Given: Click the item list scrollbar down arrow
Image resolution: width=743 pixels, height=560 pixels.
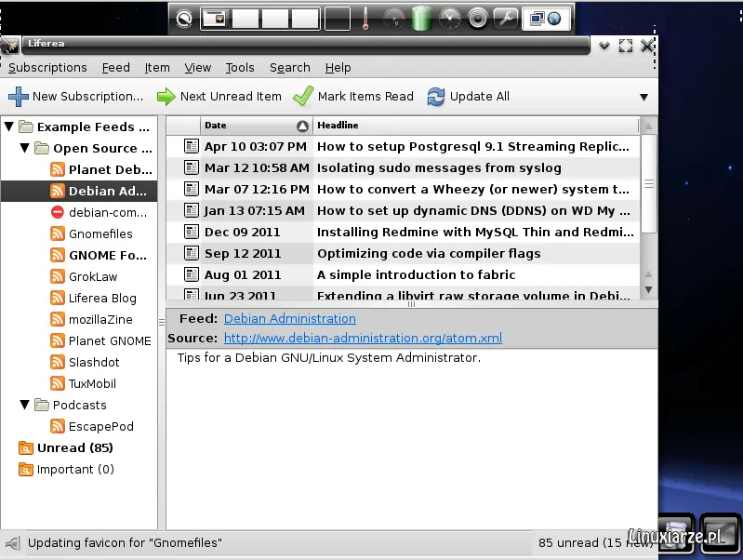Looking at the screenshot, I should coord(649,289).
